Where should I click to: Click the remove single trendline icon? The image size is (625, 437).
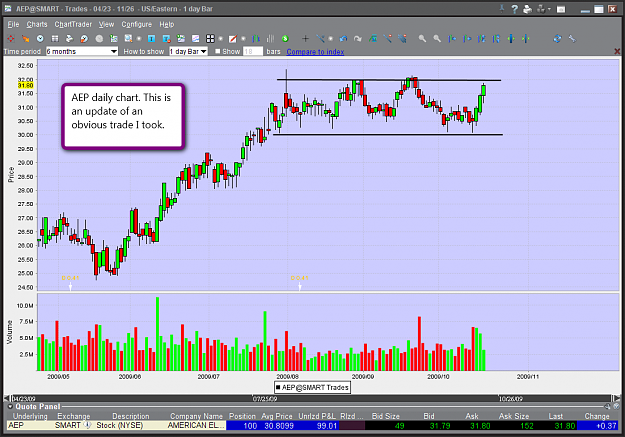click(387, 39)
